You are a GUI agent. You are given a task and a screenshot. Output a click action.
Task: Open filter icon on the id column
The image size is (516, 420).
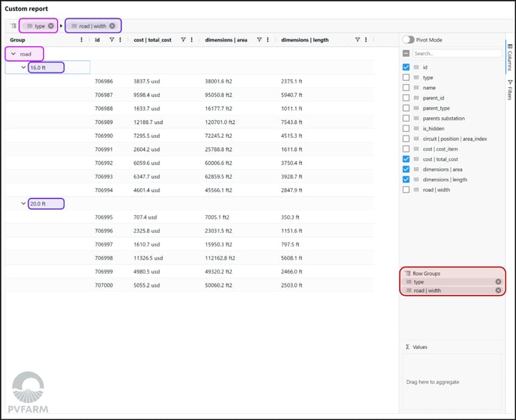coord(112,39)
